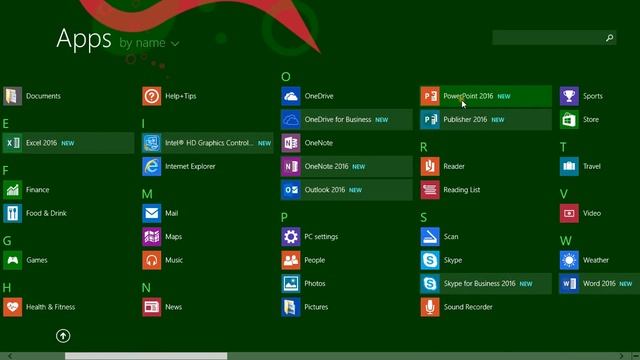Launch Skype for Business 2016

click(x=486, y=284)
